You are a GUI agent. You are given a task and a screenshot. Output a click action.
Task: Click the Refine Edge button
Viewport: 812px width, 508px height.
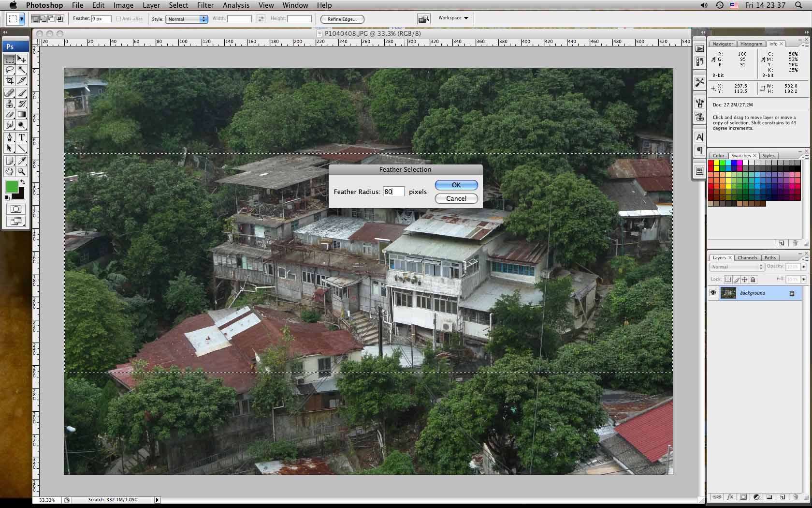tap(342, 19)
